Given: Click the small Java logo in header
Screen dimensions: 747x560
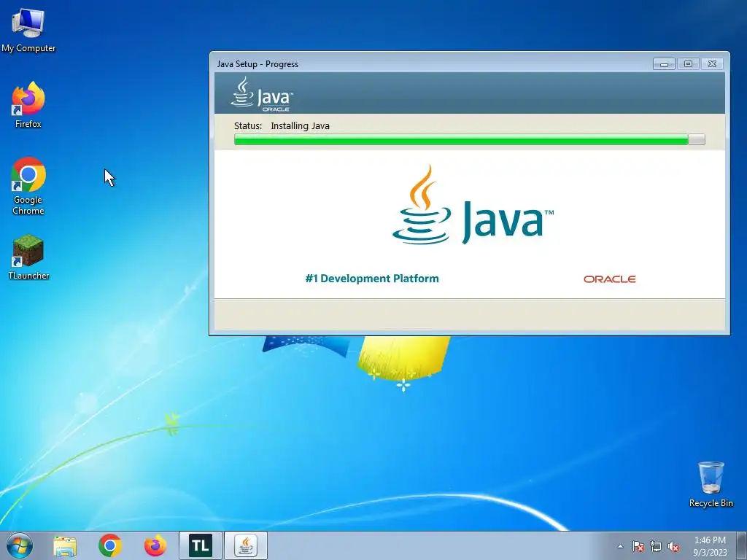Looking at the screenshot, I should 262,94.
